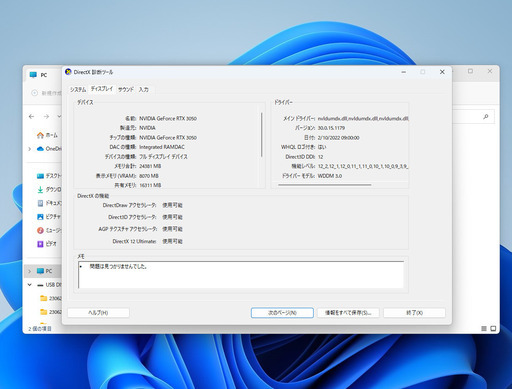Select PC in Explorer sidebar
512x389 pixels.
coord(45,271)
